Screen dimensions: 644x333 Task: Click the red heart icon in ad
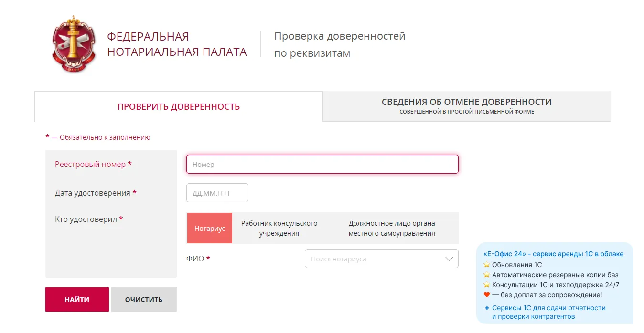pyautogui.click(x=487, y=295)
